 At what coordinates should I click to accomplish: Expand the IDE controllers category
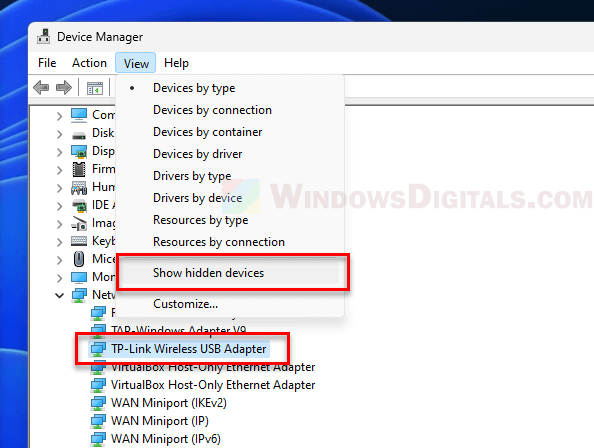click(59, 206)
